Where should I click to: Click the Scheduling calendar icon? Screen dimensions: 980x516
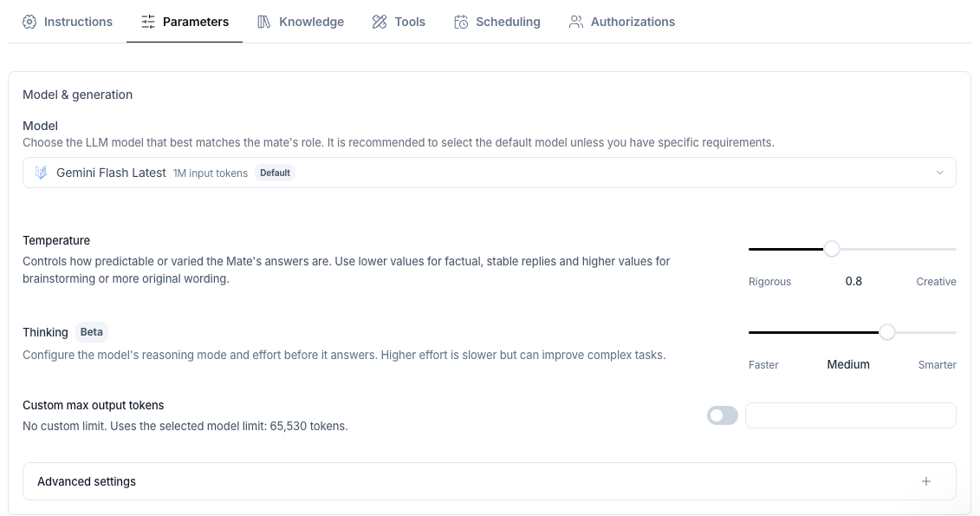(461, 22)
